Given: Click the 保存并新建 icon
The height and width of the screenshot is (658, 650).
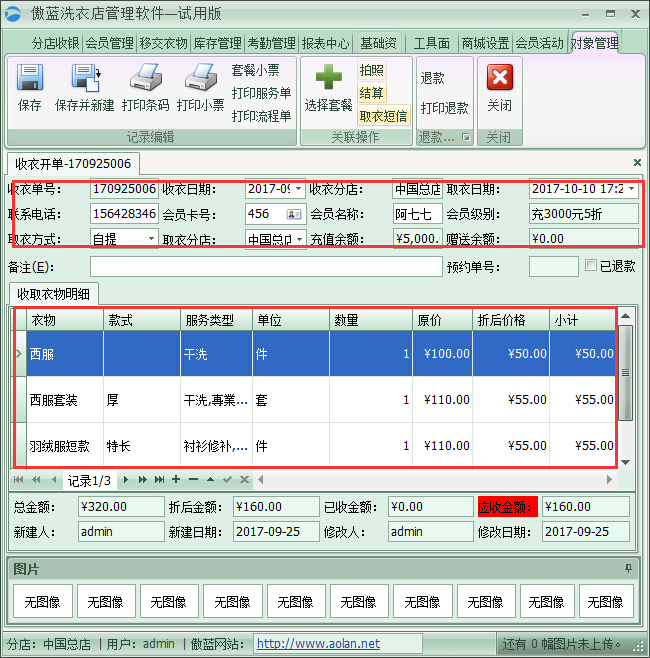Looking at the screenshot, I should [85, 78].
